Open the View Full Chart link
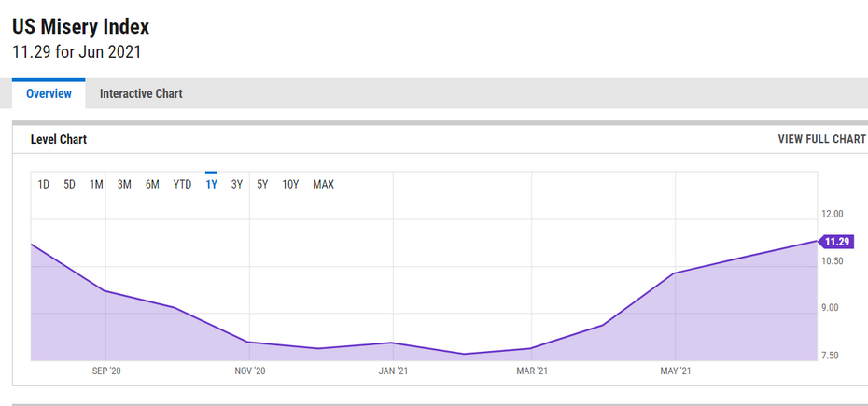 821,139
